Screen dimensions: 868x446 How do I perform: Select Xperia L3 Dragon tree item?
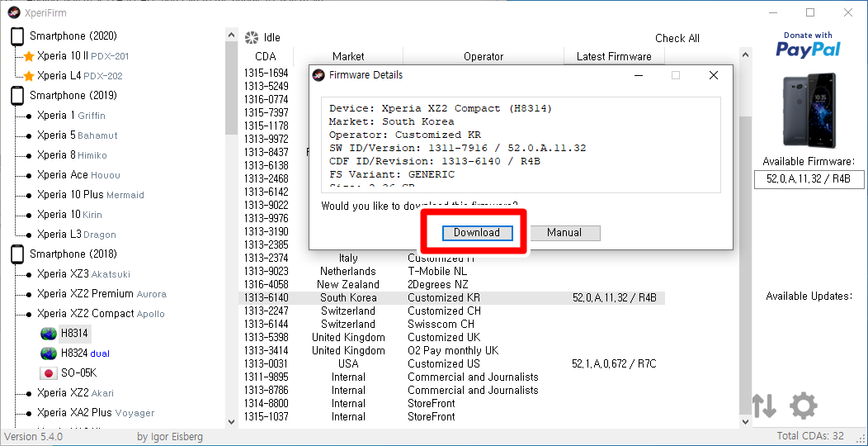click(x=77, y=235)
